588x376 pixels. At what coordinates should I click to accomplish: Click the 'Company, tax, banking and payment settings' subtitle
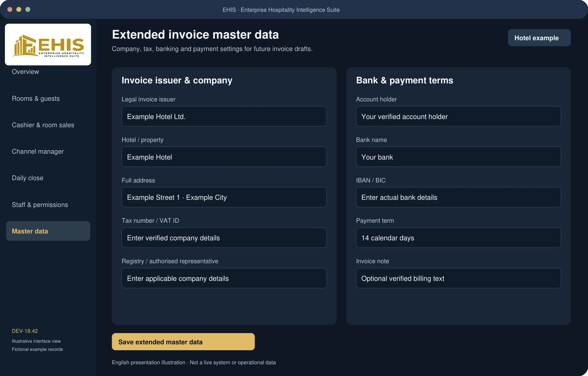[212, 49]
